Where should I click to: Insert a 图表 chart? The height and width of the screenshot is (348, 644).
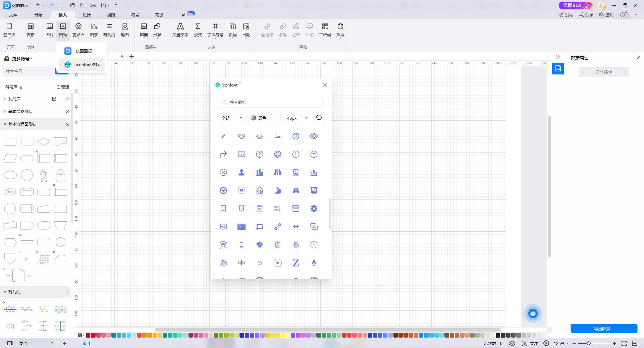coord(94,30)
